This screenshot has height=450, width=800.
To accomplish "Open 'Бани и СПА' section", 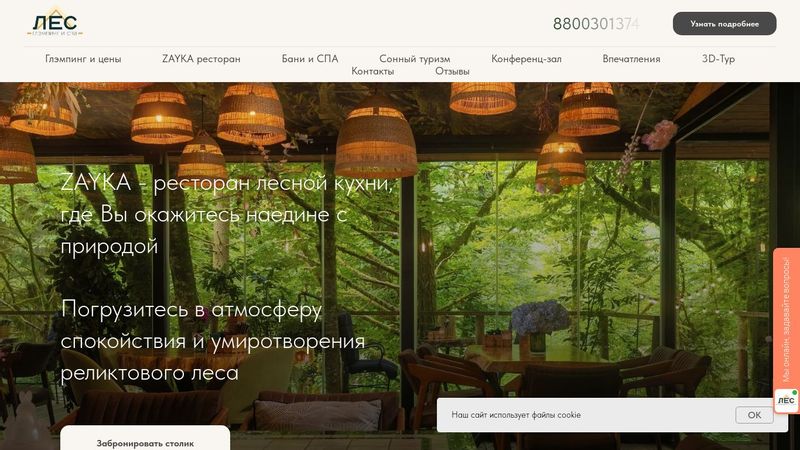I will pos(310,59).
